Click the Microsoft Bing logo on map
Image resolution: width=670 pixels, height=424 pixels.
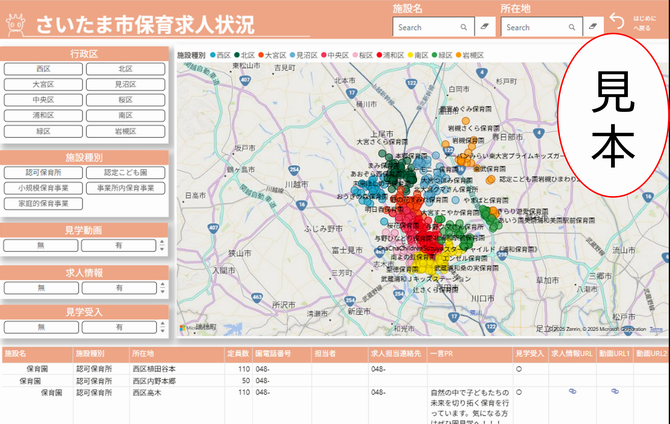[x=197, y=328]
